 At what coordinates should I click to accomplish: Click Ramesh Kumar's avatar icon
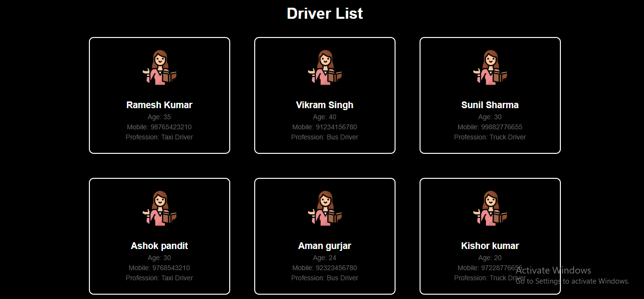tap(160, 68)
